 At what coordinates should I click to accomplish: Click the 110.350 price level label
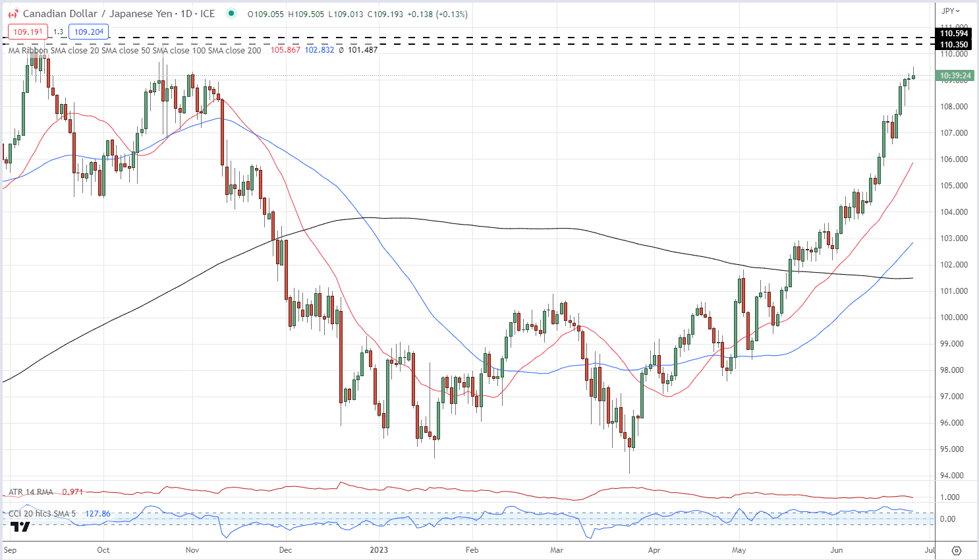(x=954, y=45)
